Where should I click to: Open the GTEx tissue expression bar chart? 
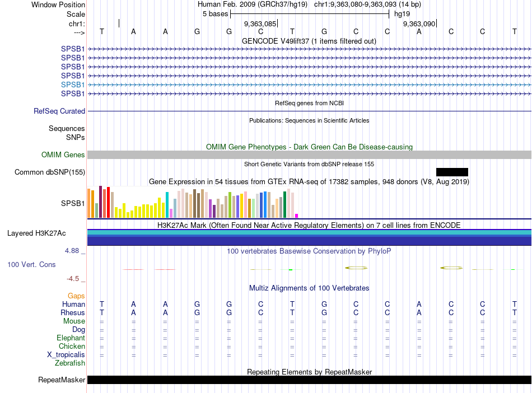pos(193,202)
